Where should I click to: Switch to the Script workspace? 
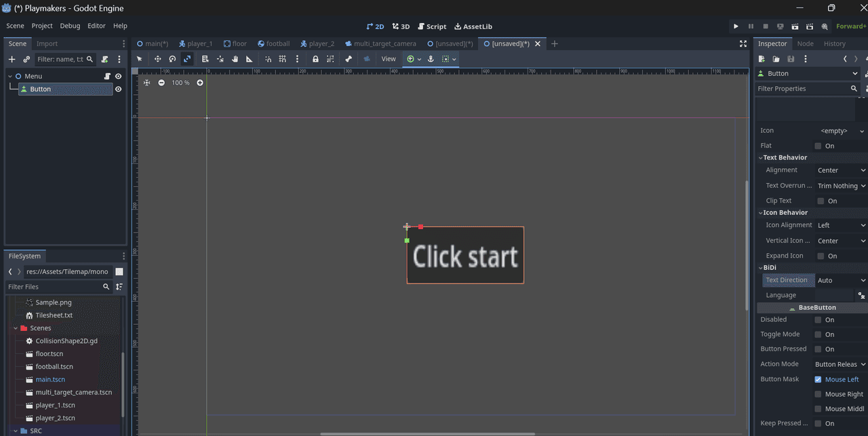tap(431, 26)
